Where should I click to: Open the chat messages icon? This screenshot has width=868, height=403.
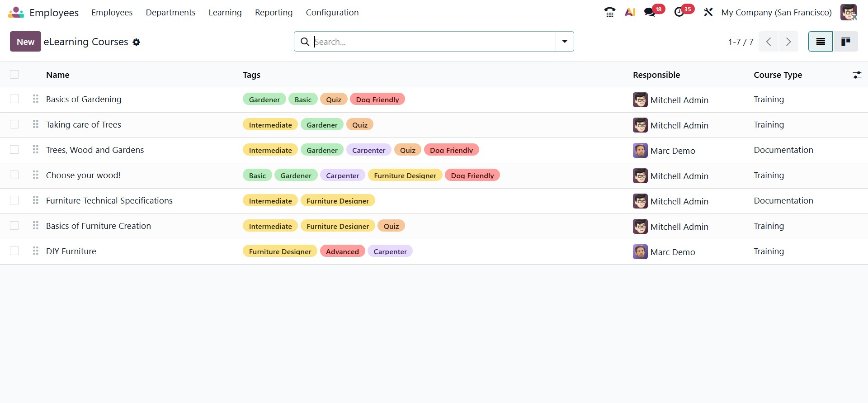click(x=650, y=12)
